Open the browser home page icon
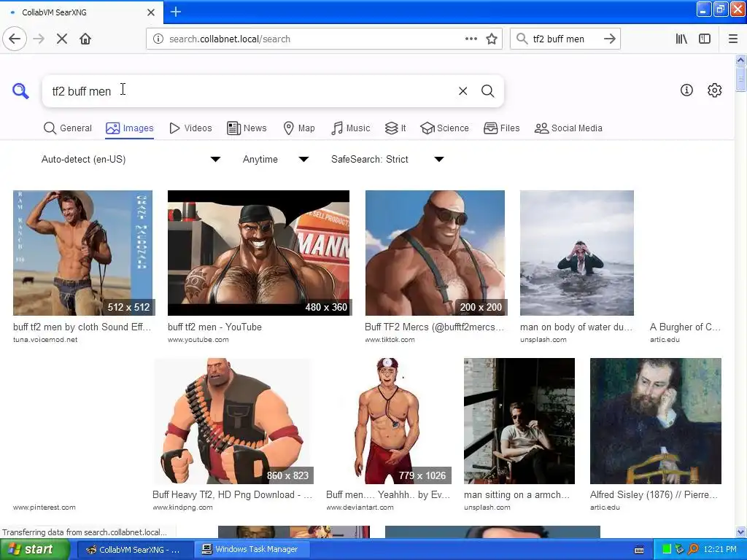 pos(85,39)
